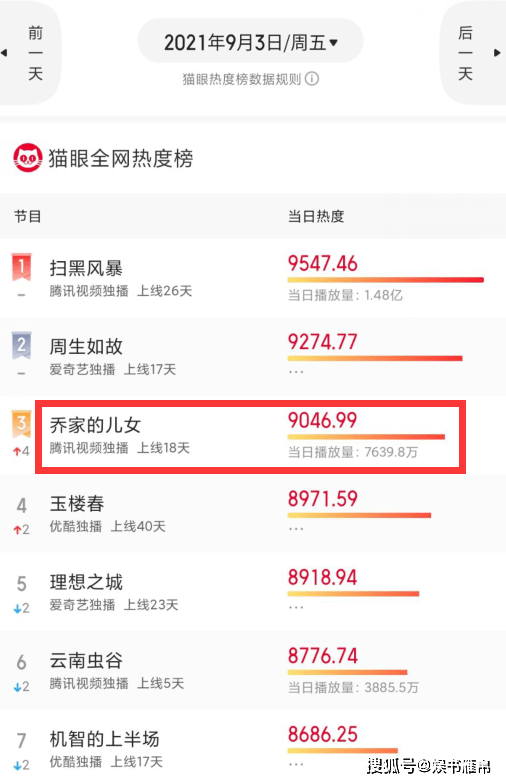Click the 当日热度 column header
Screen dimensions: 506x783
click(x=316, y=216)
